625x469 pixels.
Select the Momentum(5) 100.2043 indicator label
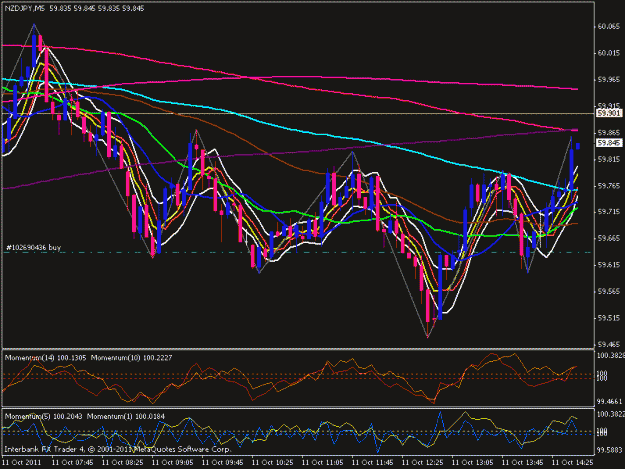coord(43,416)
